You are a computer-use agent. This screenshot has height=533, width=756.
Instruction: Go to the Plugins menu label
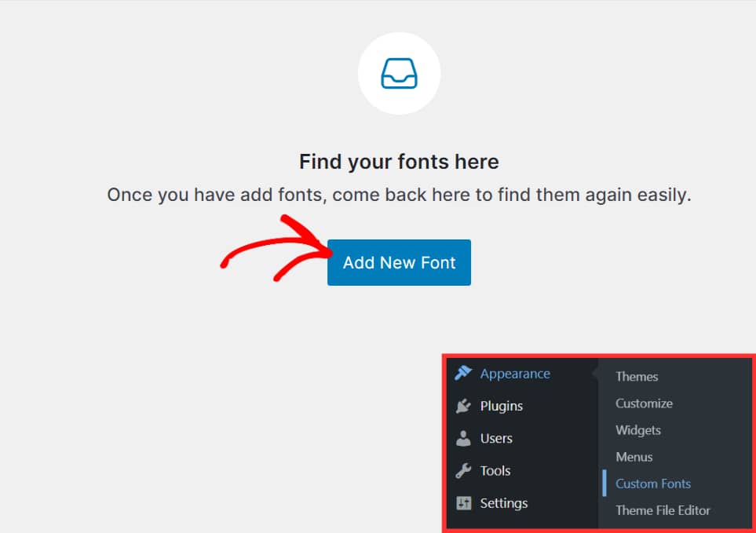pos(502,406)
